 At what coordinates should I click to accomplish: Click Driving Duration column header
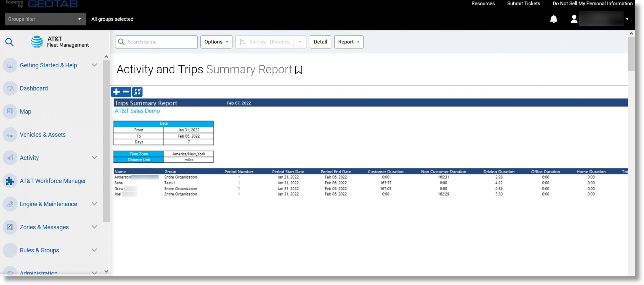point(499,172)
